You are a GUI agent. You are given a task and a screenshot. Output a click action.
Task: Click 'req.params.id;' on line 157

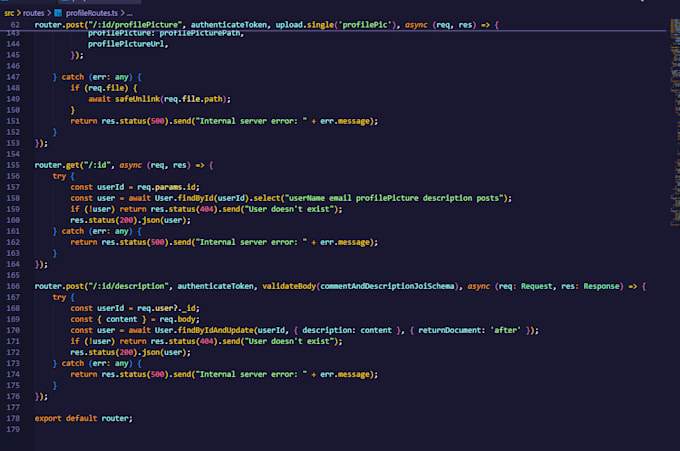point(169,187)
